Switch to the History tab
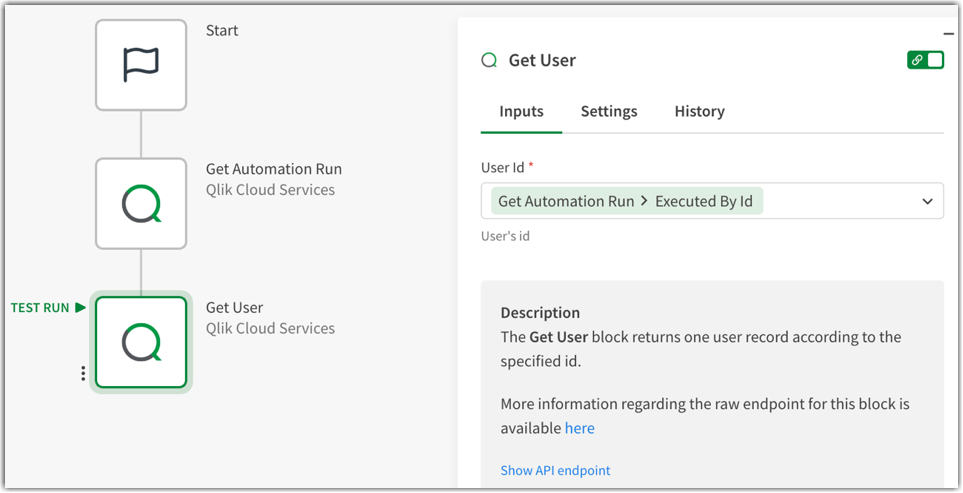This screenshot has height=493, width=963. pos(700,111)
